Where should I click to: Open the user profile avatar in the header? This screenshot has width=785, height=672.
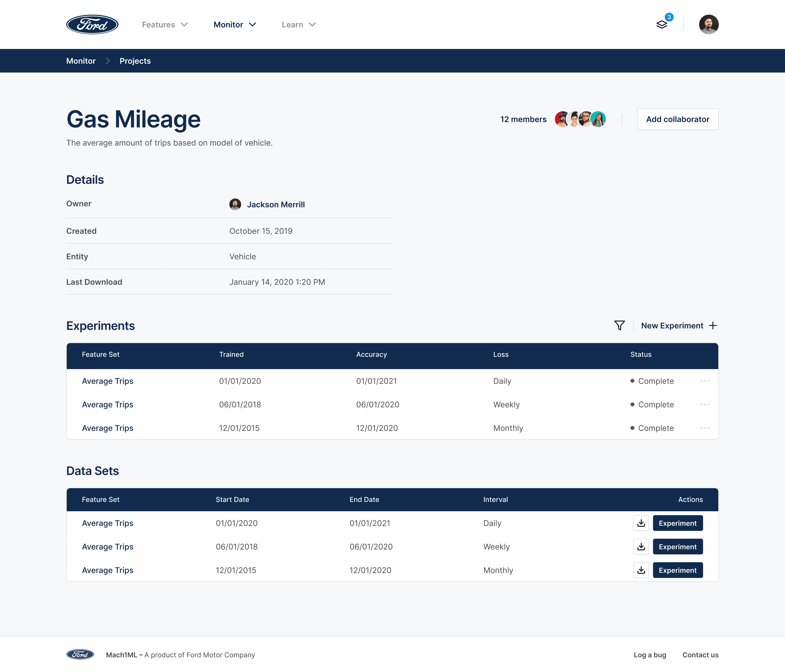(x=709, y=25)
